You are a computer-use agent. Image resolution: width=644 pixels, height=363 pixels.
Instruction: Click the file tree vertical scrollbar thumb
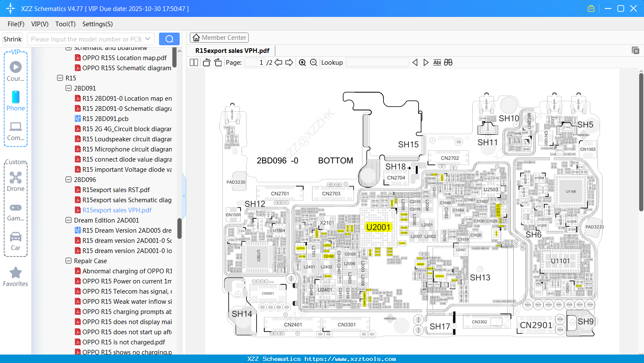tap(179, 228)
